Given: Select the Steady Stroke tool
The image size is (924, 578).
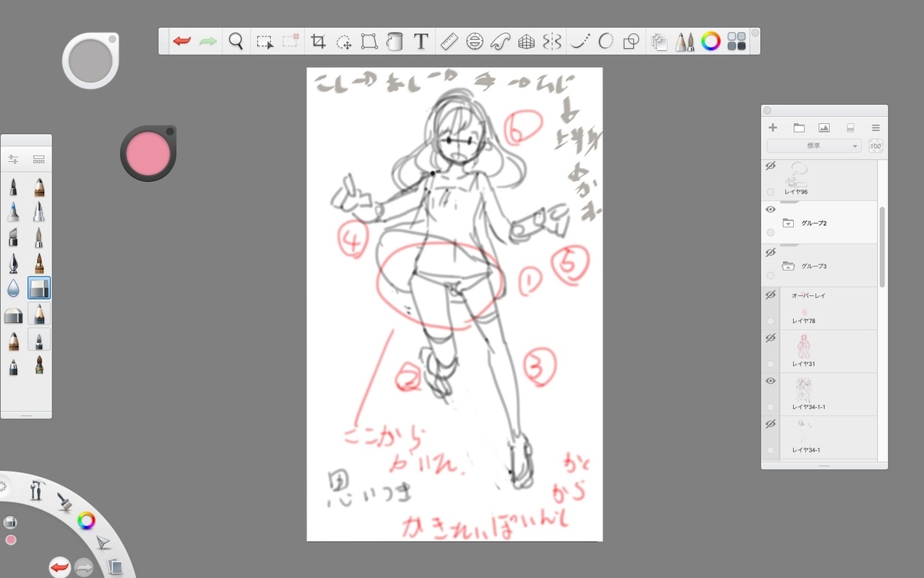Looking at the screenshot, I should click(580, 42).
